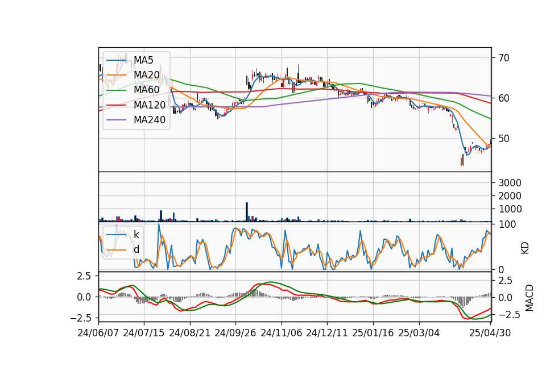Click the purple MA240 legend line sample
Image resolution: width=546 pixels, height=392 pixels.
tap(116, 120)
